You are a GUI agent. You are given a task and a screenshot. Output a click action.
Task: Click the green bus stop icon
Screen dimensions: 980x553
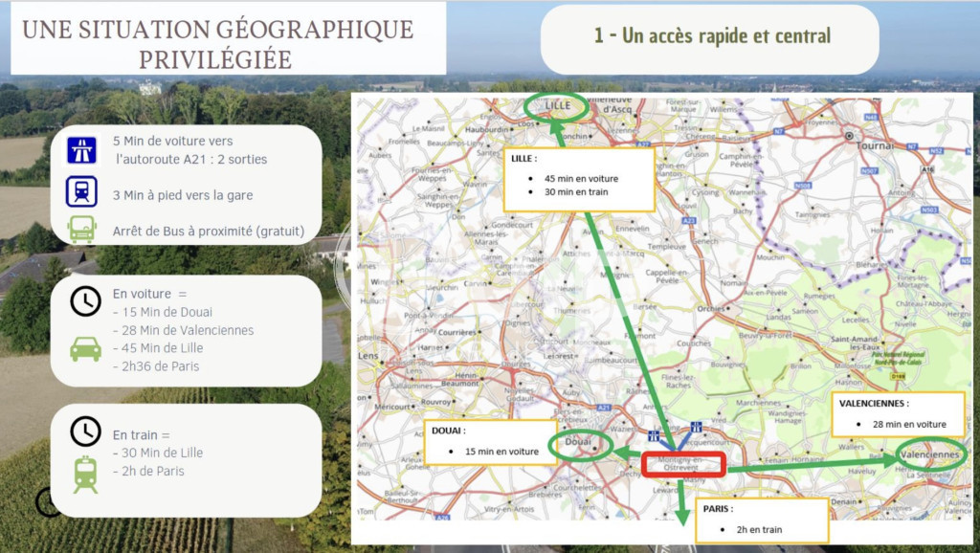pos(82,230)
